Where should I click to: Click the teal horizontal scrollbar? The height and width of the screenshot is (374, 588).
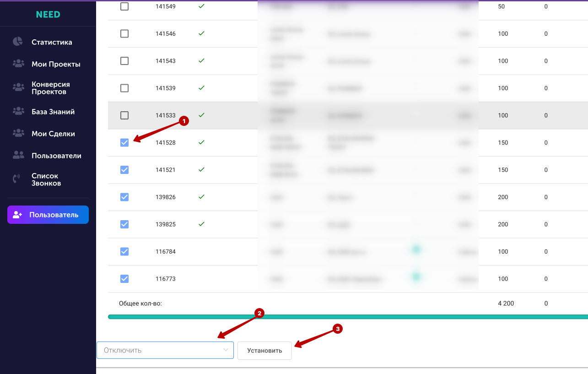348,316
